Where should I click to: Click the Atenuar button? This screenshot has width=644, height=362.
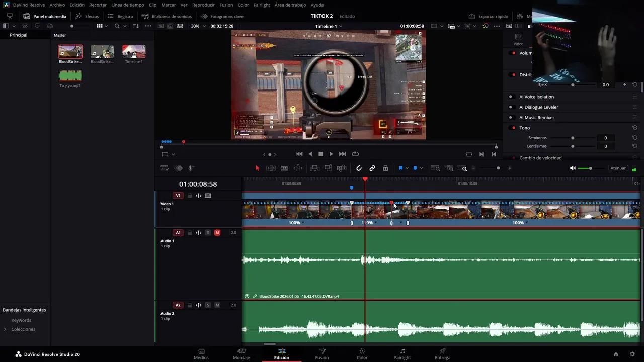[618, 168]
